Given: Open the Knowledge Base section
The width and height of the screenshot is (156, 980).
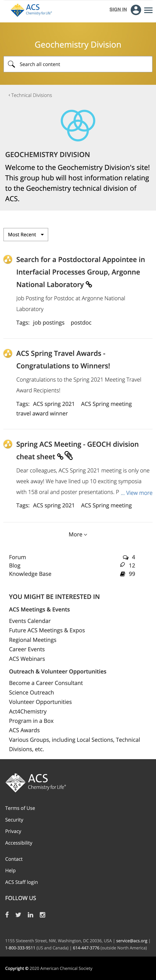Looking at the screenshot, I should click(30, 574).
